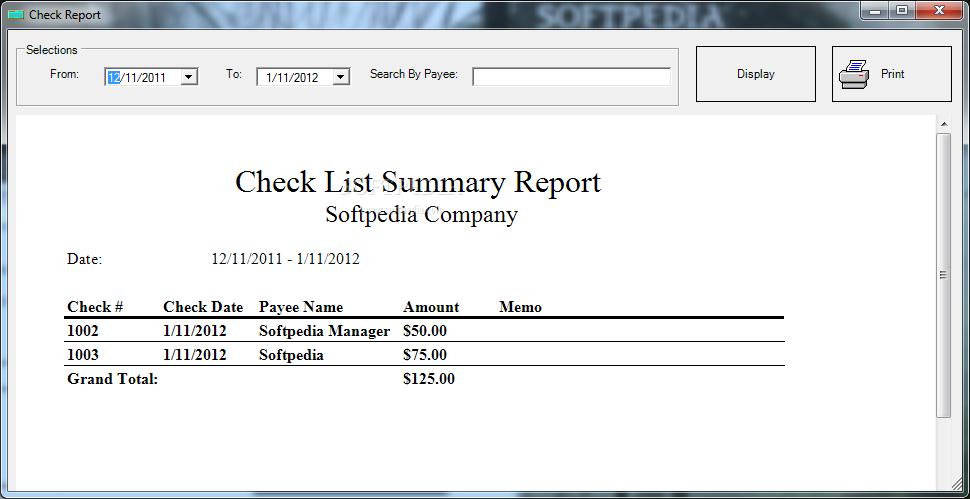Image resolution: width=970 pixels, height=499 pixels.
Task: Click the Memo column header
Action: [x=520, y=307]
